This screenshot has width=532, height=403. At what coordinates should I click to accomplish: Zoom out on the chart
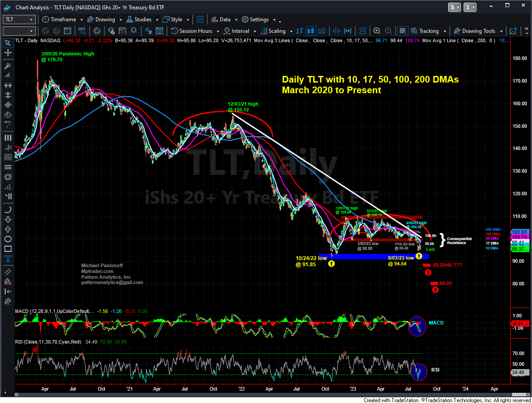point(388,31)
